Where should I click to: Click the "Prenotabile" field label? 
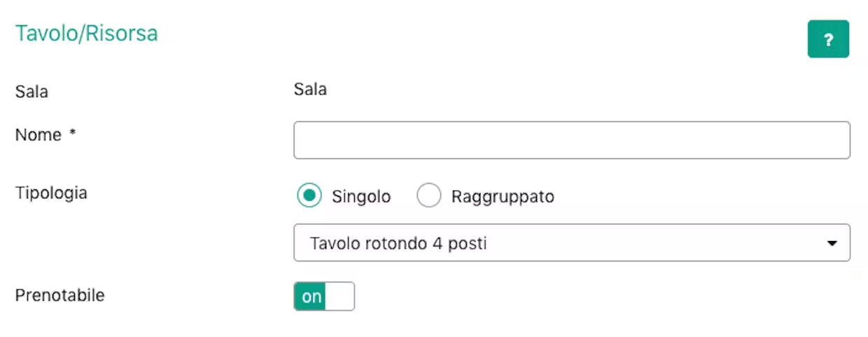[x=59, y=295]
